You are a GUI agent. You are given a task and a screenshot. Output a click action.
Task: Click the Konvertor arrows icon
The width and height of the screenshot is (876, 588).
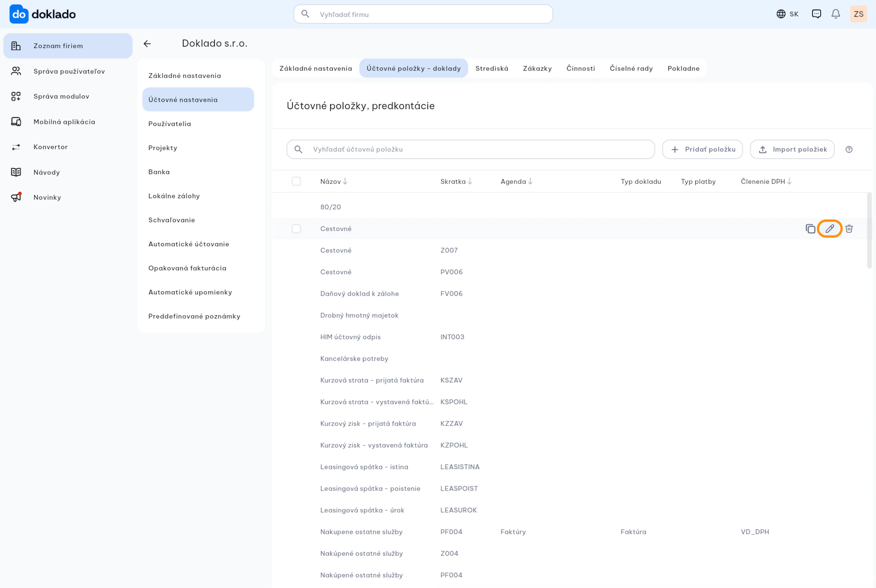pyautogui.click(x=16, y=147)
